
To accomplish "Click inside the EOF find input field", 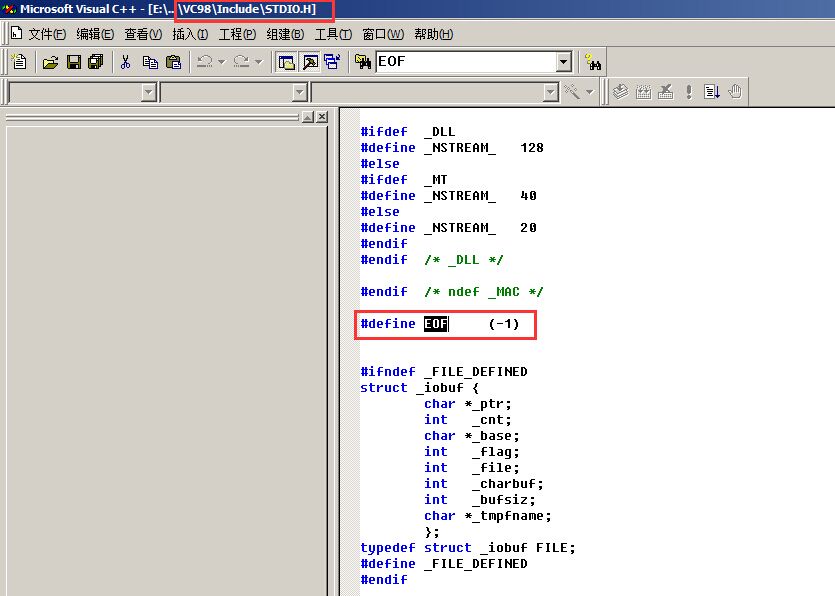I will 464,62.
